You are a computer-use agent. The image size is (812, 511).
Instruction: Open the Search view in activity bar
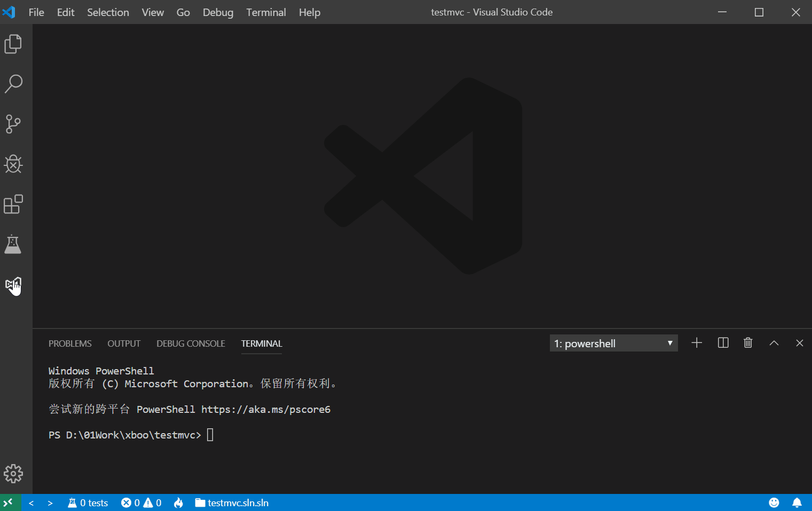pos(13,84)
